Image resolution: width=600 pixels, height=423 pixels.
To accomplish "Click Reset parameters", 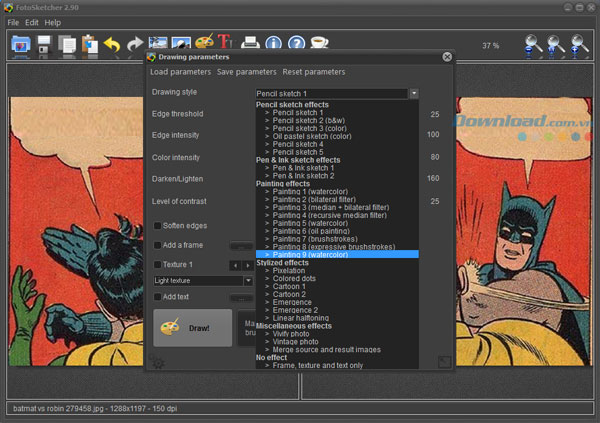I will pos(314,72).
